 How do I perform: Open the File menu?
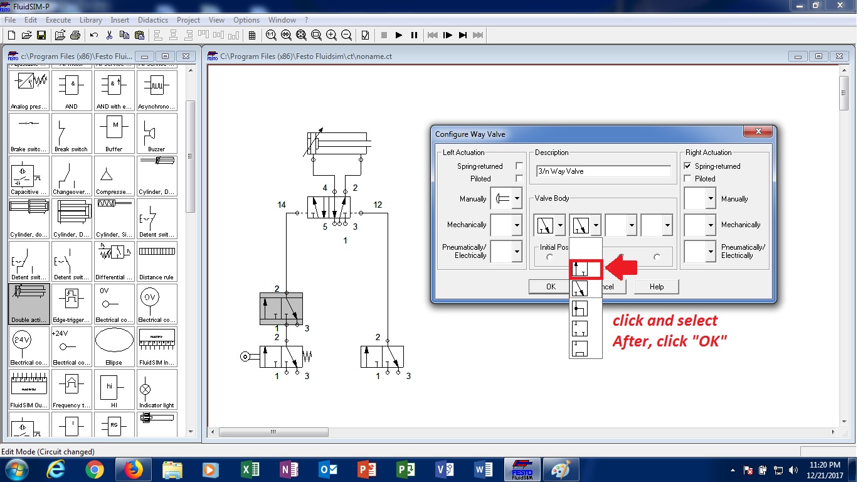[x=10, y=20]
